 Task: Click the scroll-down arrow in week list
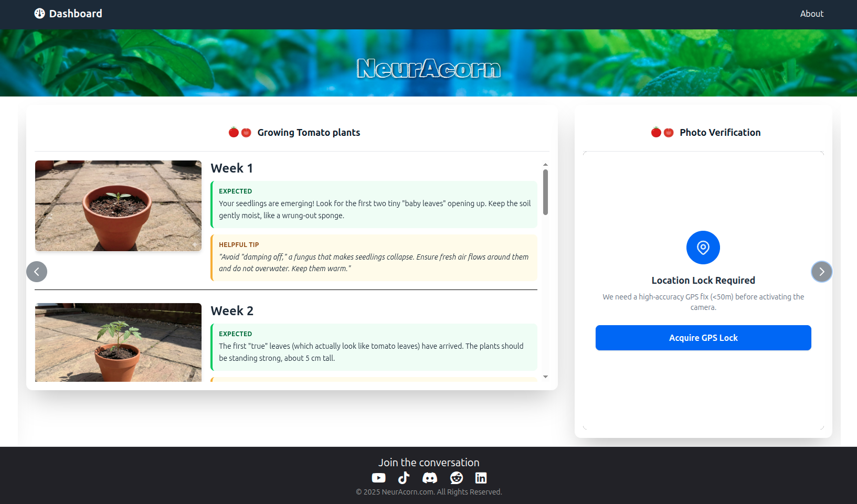pyautogui.click(x=545, y=377)
